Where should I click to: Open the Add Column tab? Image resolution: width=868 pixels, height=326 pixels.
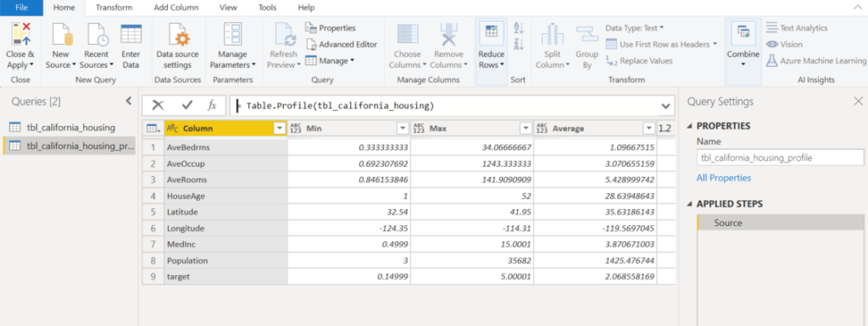[175, 8]
